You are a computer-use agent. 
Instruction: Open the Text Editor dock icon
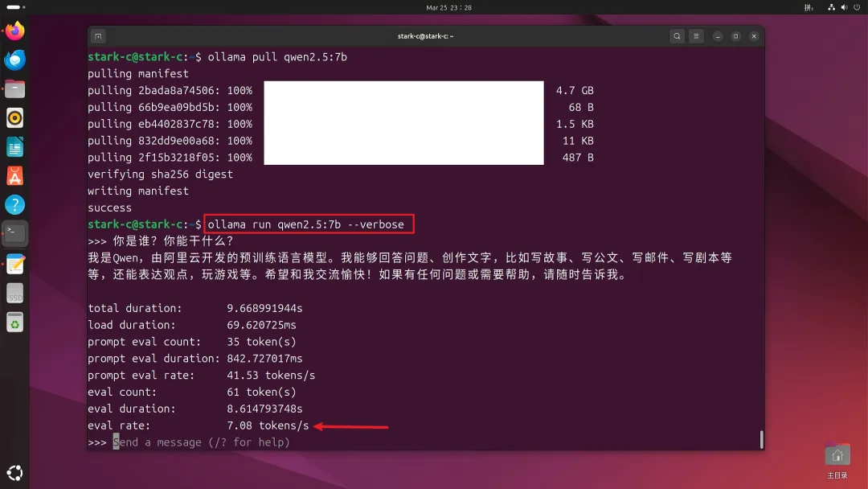[15, 264]
